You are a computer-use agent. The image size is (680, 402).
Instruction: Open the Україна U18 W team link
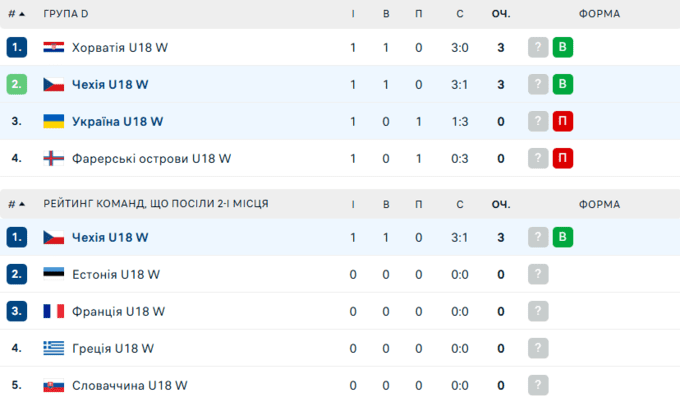(117, 121)
